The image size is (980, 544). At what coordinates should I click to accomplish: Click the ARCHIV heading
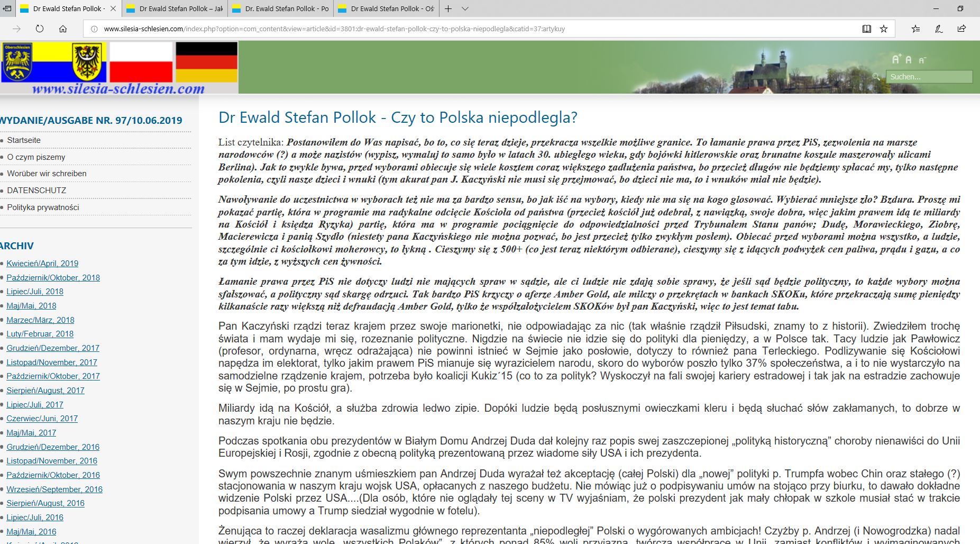coord(17,246)
